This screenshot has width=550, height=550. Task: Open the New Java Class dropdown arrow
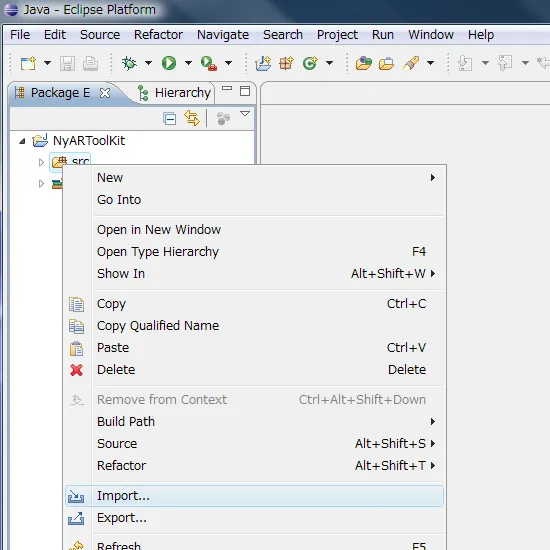(x=329, y=63)
